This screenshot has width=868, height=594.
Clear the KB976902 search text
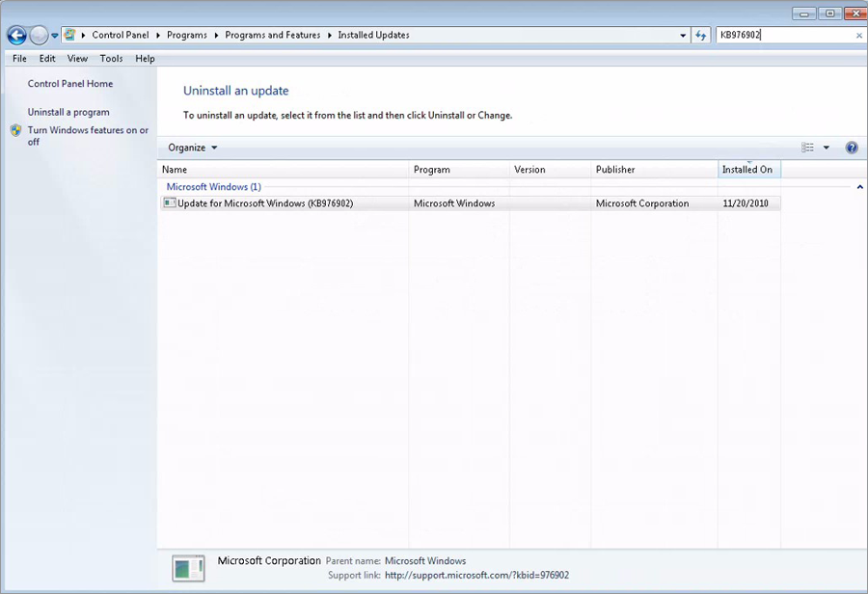(x=858, y=36)
